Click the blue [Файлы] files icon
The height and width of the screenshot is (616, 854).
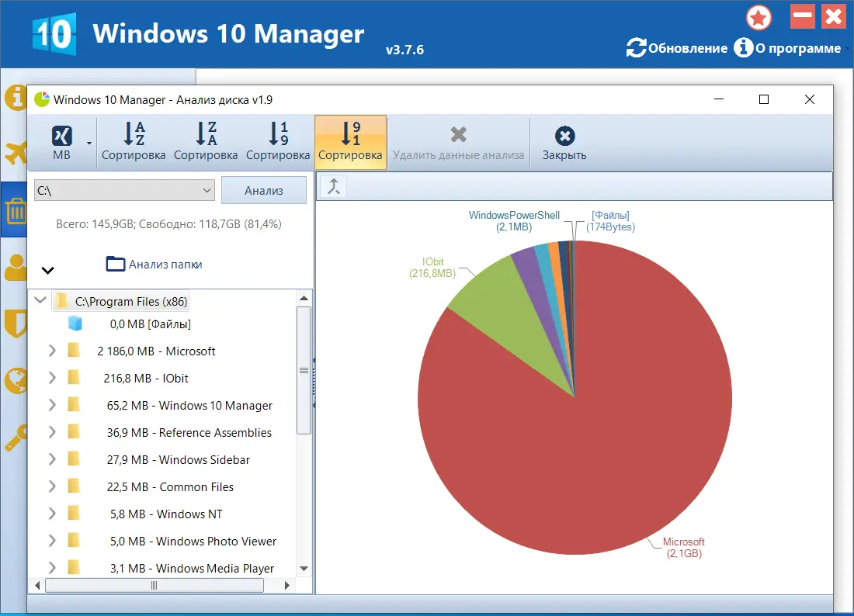75,324
